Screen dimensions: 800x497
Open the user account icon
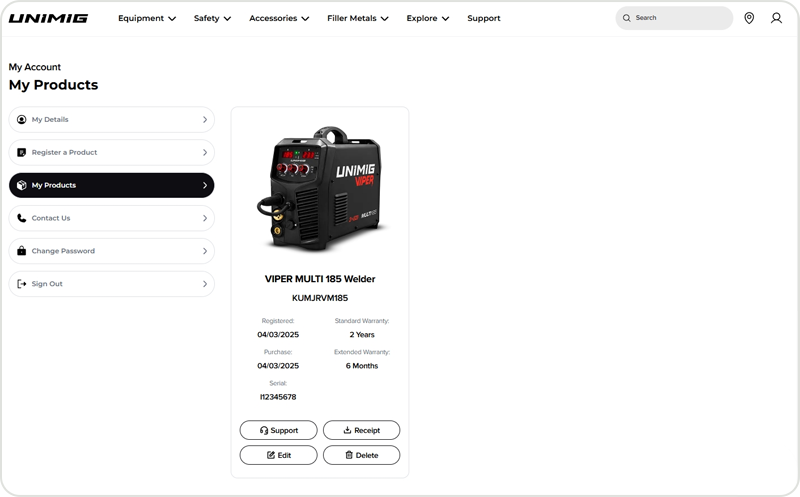click(x=776, y=18)
